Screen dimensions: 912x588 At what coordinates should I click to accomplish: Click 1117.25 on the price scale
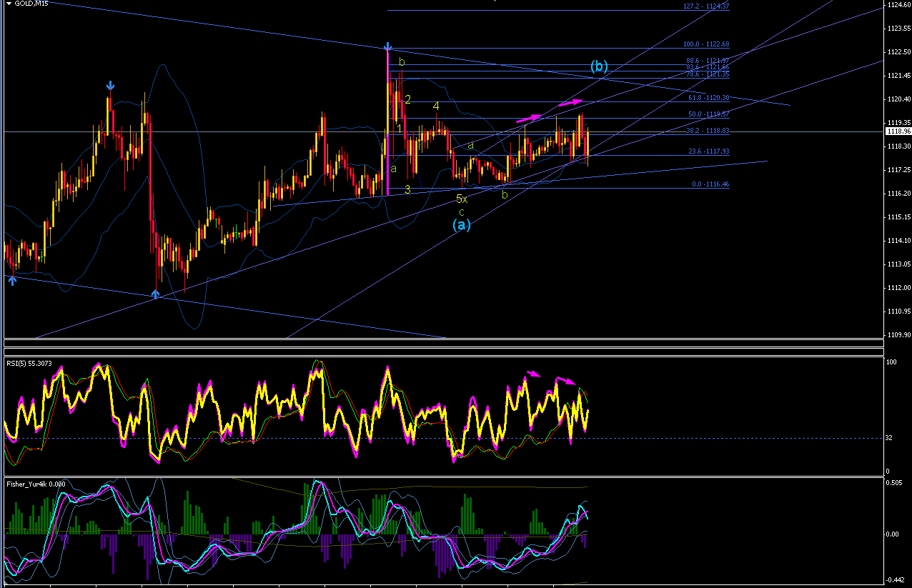[x=898, y=170]
